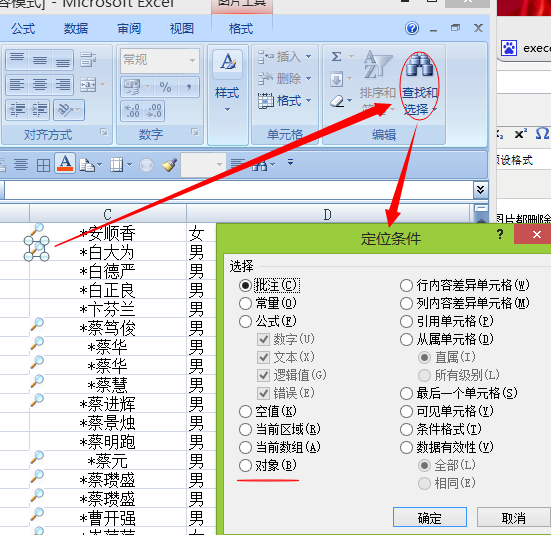Open the 视图 ribbon tab

click(182, 28)
